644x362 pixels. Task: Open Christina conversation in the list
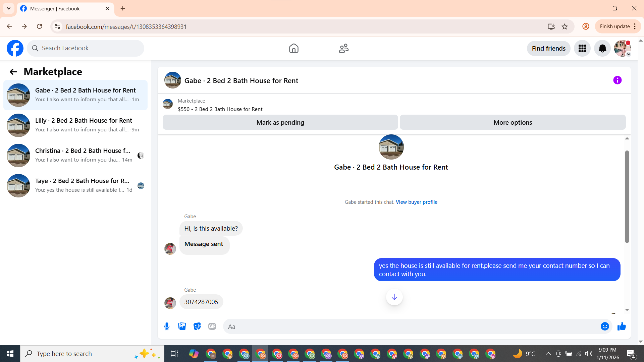point(75,156)
